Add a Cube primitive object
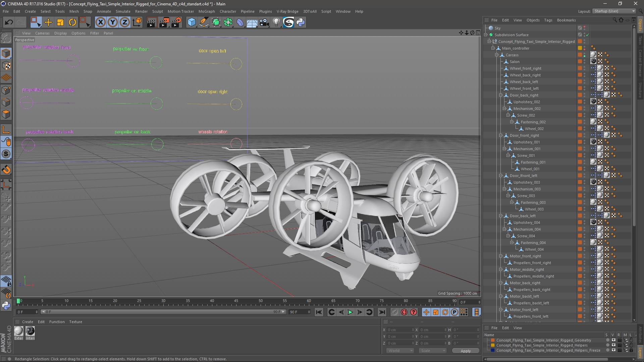This screenshot has height=362, width=644. 192,22
